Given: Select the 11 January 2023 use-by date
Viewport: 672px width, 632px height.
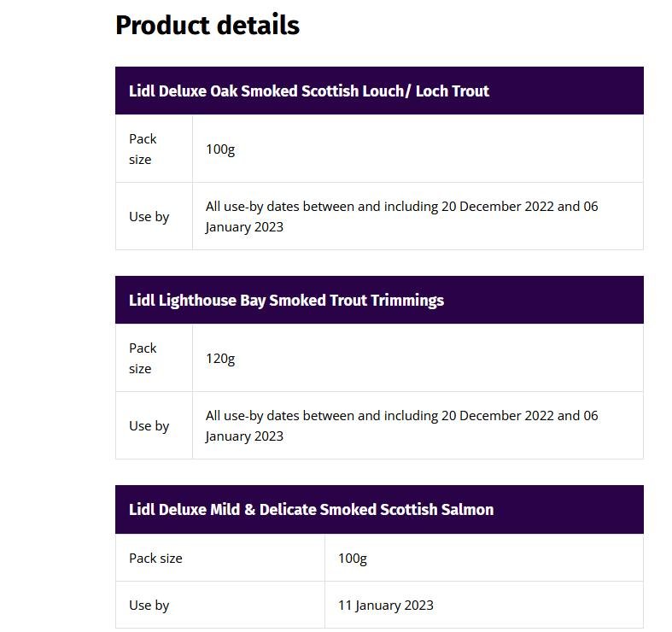Looking at the screenshot, I should point(385,605).
